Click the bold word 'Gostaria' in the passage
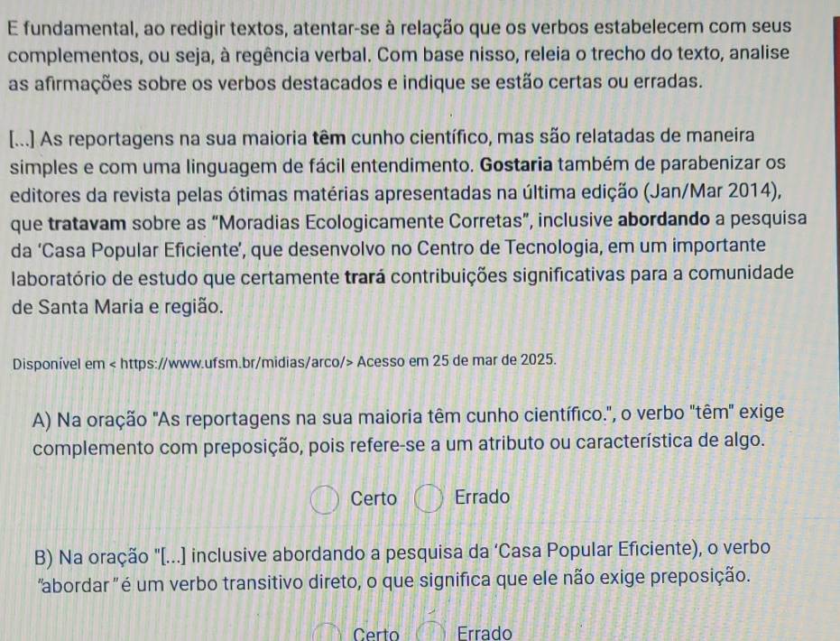This screenshot has height=641, width=840. coord(516,164)
